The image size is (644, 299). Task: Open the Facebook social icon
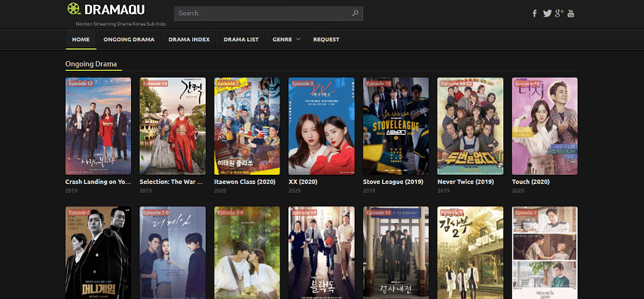point(534,13)
